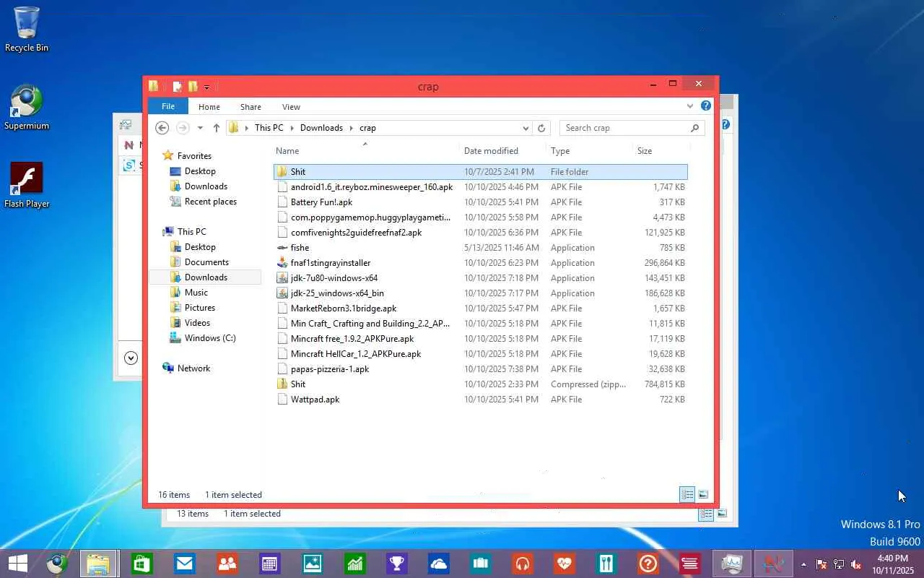The image size is (924, 578).
Task: Switch to details view in background window
Action: coord(706,514)
